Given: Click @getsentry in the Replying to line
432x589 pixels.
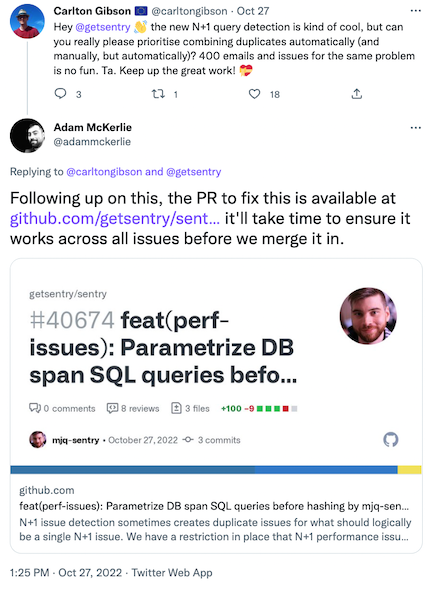Looking at the screenshot, I should click(x=193, y=172).
